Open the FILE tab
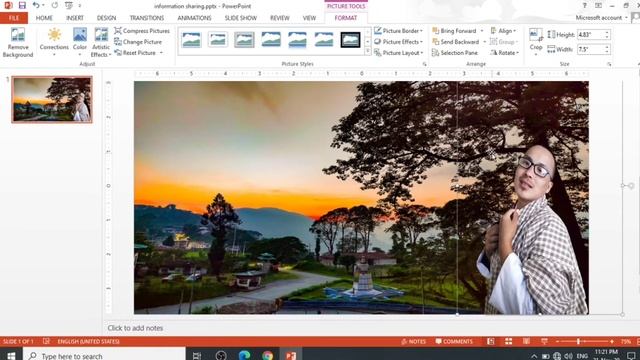 (x=14, y=18)
